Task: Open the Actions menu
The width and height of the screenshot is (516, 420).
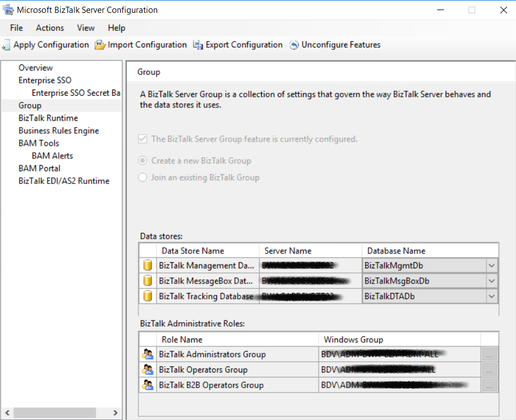Action: tap(49, 27)
